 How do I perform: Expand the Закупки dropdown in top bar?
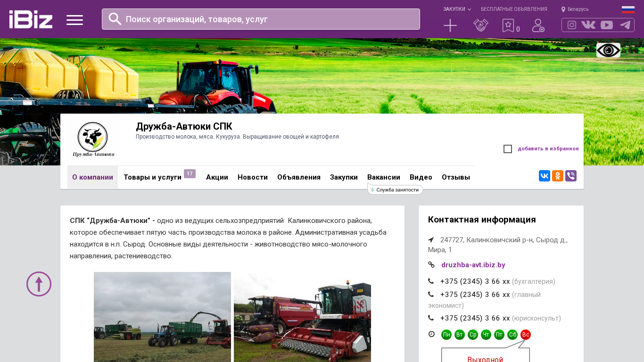457,9
